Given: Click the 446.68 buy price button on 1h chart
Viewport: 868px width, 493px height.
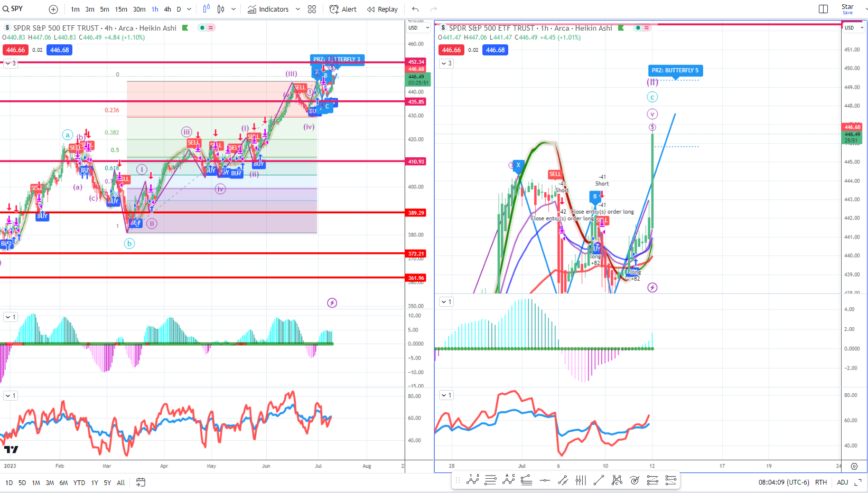Looking at the screenshot, I should pos(495,50).
